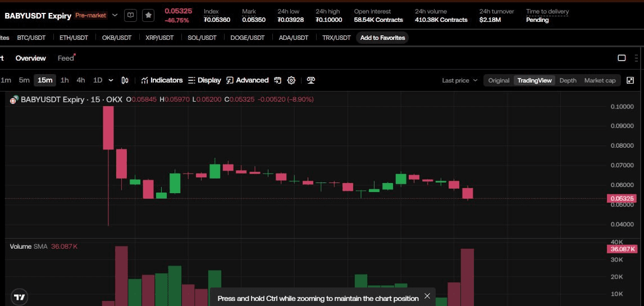Image resolution: width=644 pixels, height=306 pixels.
Task: Click Open interest value 58.54K Contracts
Action: (378, 20)
